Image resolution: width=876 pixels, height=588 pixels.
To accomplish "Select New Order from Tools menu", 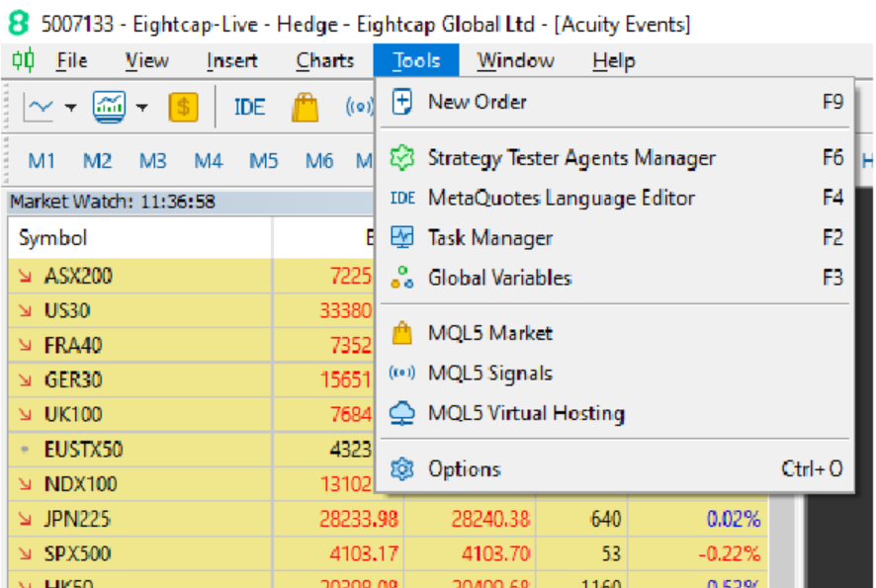I will click(617, 102).
